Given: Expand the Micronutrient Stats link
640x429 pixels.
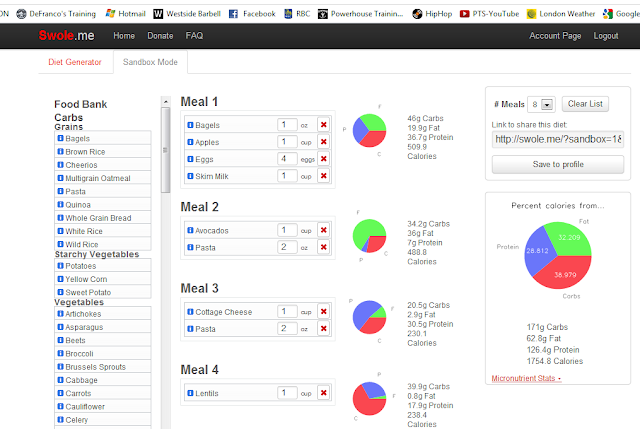Looking at the screenshot, I should click(x=526, y=378).
